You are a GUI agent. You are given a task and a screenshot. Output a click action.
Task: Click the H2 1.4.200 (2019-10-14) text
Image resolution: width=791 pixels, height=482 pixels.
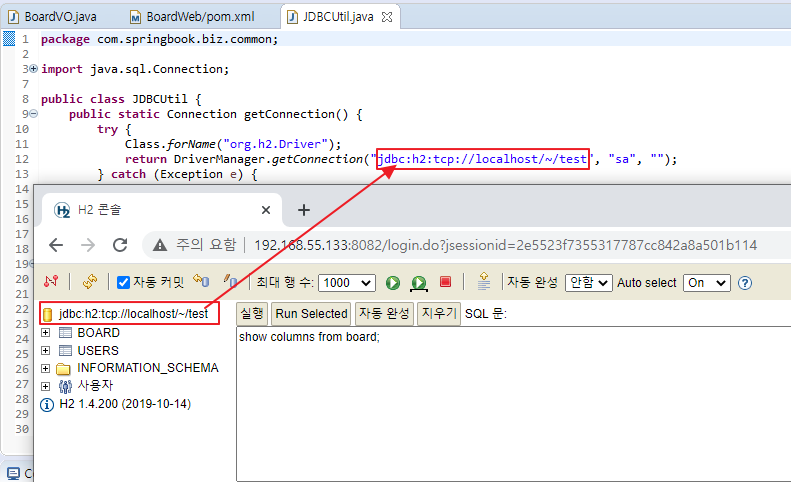tap(125, 404)
